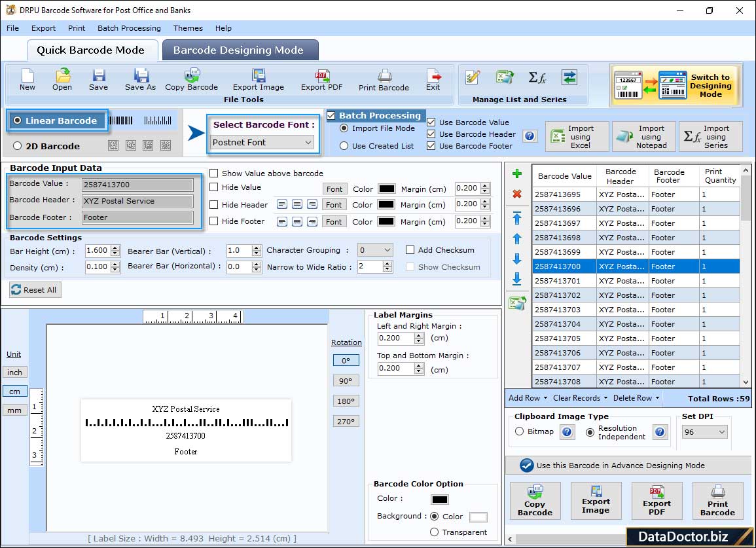Open the edit list pencil icon in Manage List and Series
Viewport: 756px width, 548px height.
[473, 77]
